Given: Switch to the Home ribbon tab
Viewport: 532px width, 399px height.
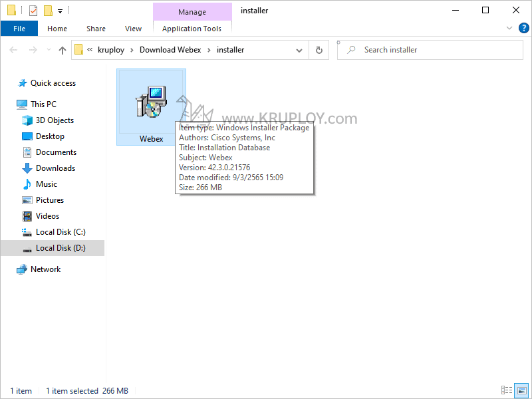Looking at the screenshot, I should coord(57,29).
